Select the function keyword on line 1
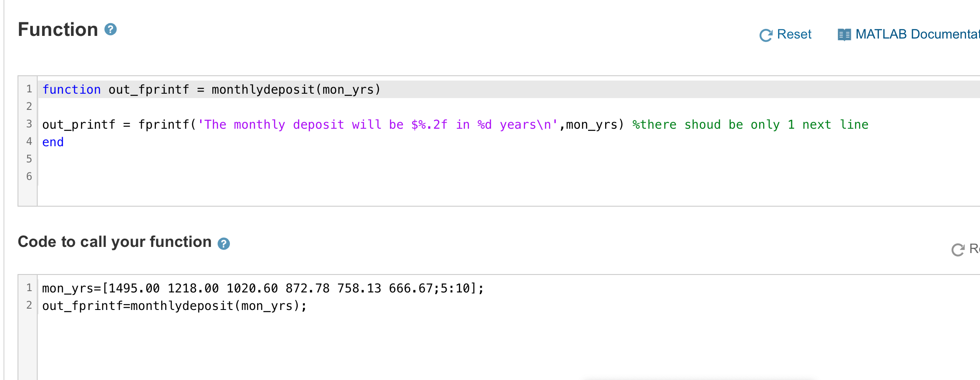 [71, 89]
